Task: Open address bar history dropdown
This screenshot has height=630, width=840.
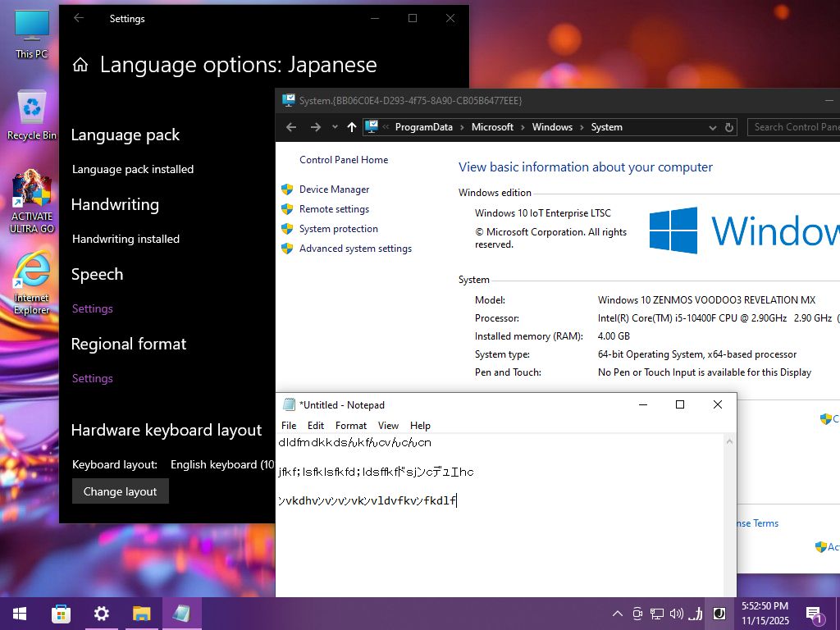Action: tap(713, 127)
